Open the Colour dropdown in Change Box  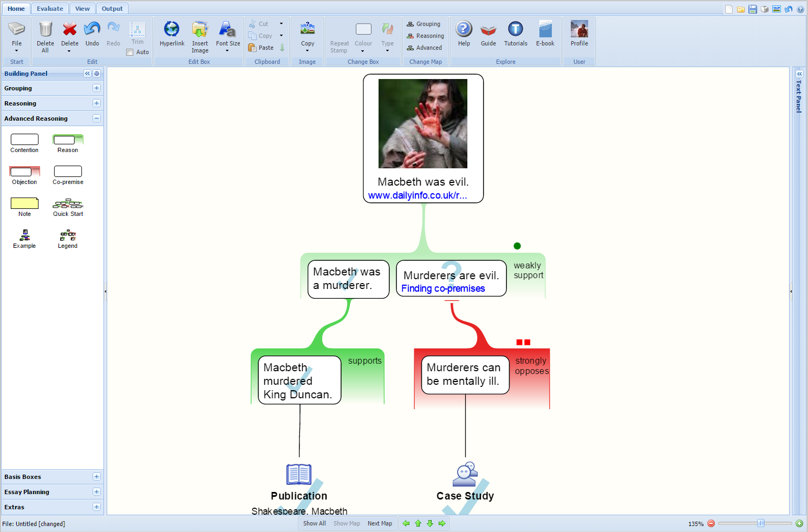[x=363, y=51]
